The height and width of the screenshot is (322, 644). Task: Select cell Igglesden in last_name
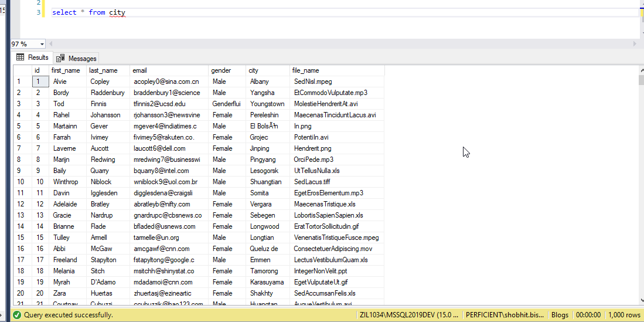108,193
